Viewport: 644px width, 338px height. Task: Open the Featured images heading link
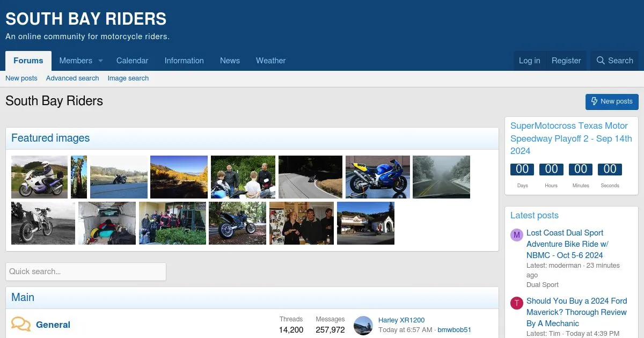(50, 138)
